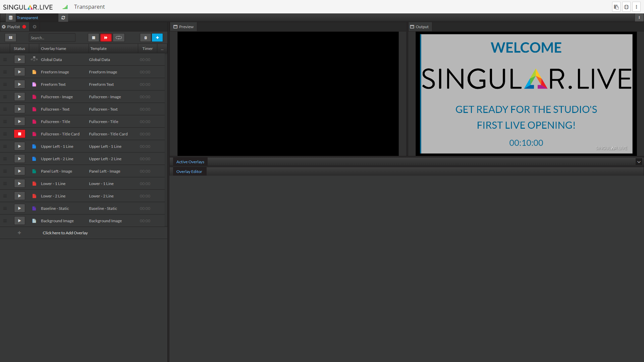Stop the Fullscreen - Title Card overlay

pyautogui.click(x=19, y=134)
